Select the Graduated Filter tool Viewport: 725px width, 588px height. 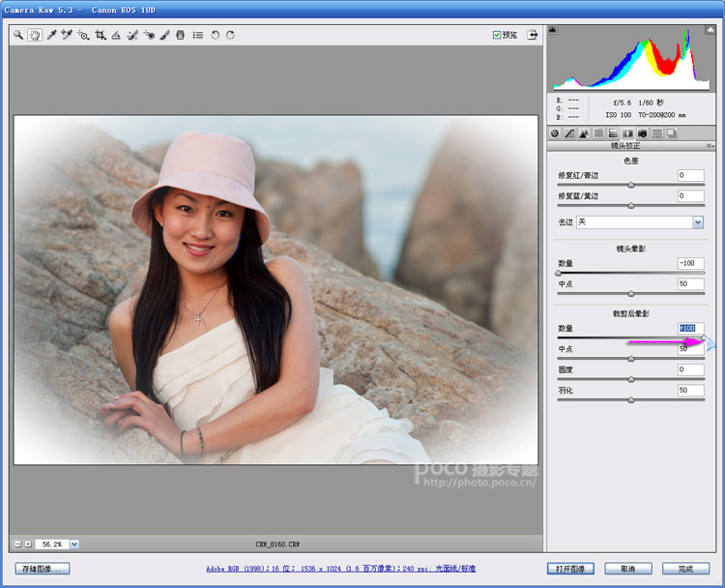tap(181, 35)
